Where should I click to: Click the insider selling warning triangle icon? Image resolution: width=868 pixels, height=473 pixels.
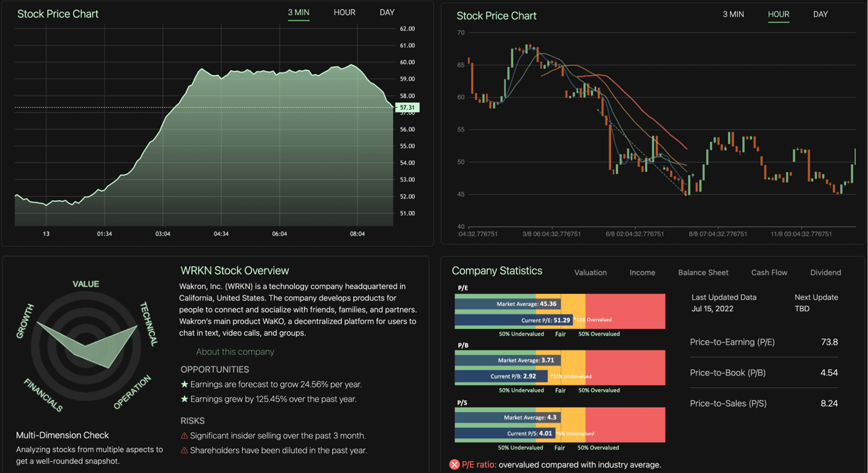(x=185, y=435)
